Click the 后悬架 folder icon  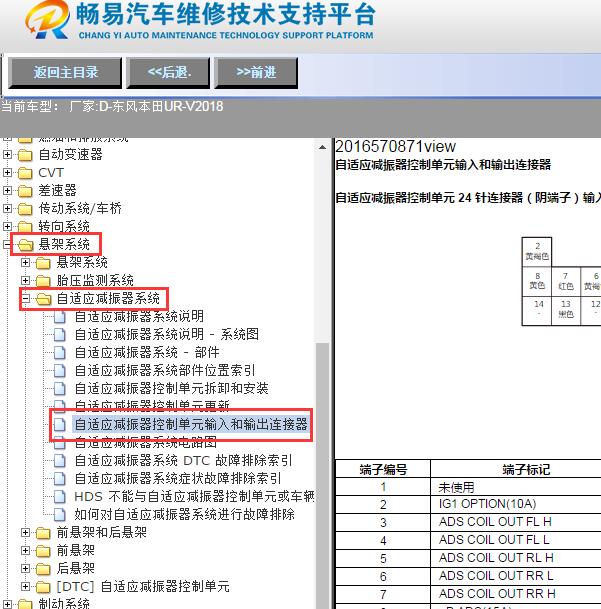(x=43, y=569)
